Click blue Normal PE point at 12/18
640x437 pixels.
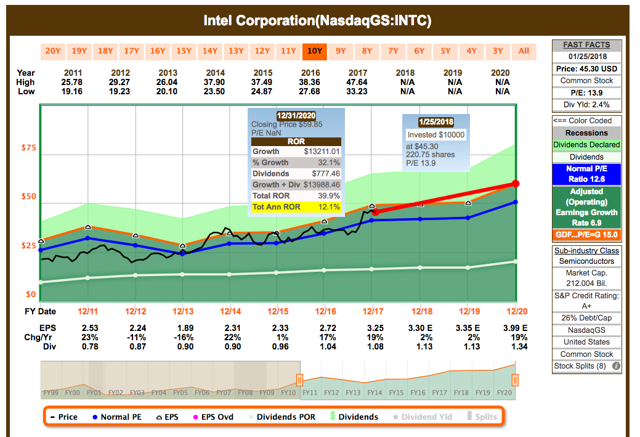(420, 219)
